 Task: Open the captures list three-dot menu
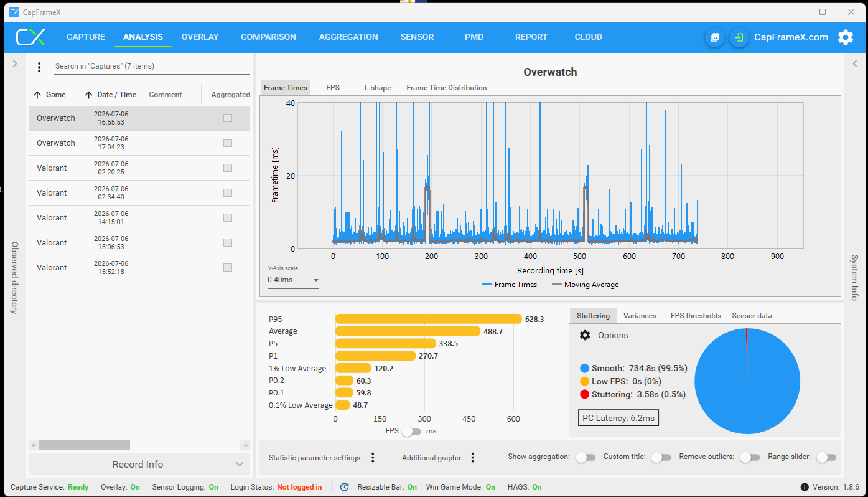tap(39, 67)
